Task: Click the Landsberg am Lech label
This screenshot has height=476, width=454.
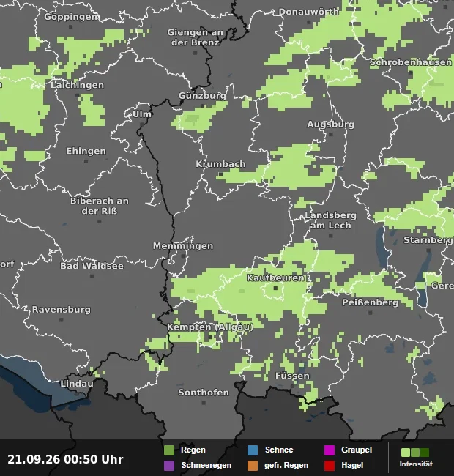Action: point(330,220)
